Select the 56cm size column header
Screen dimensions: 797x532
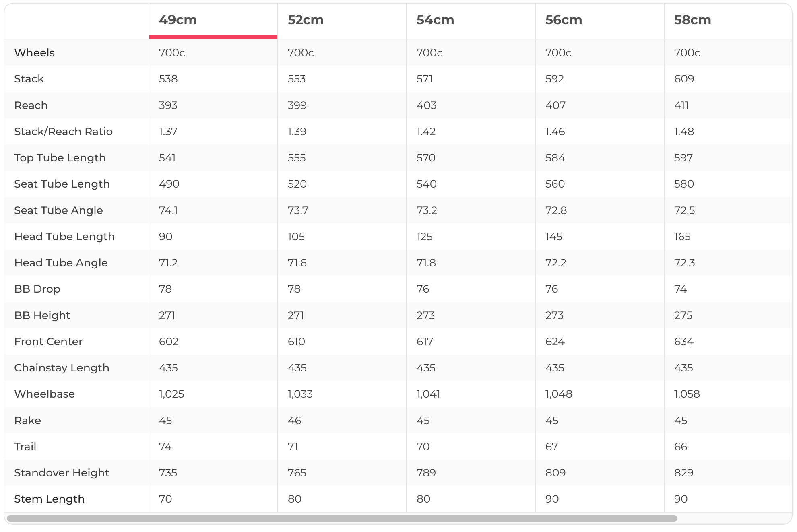pyautogui.click(x=564, y=20)
